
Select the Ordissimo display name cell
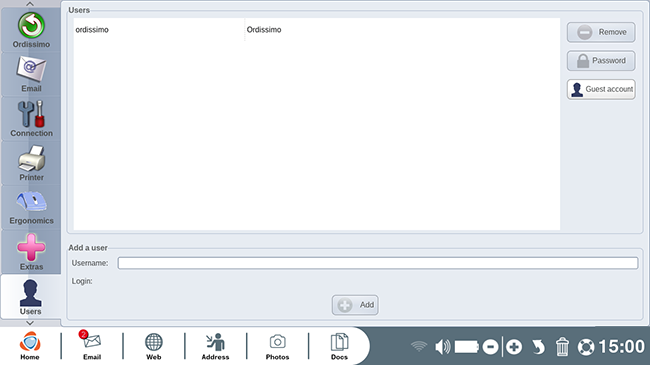(264, 30)
